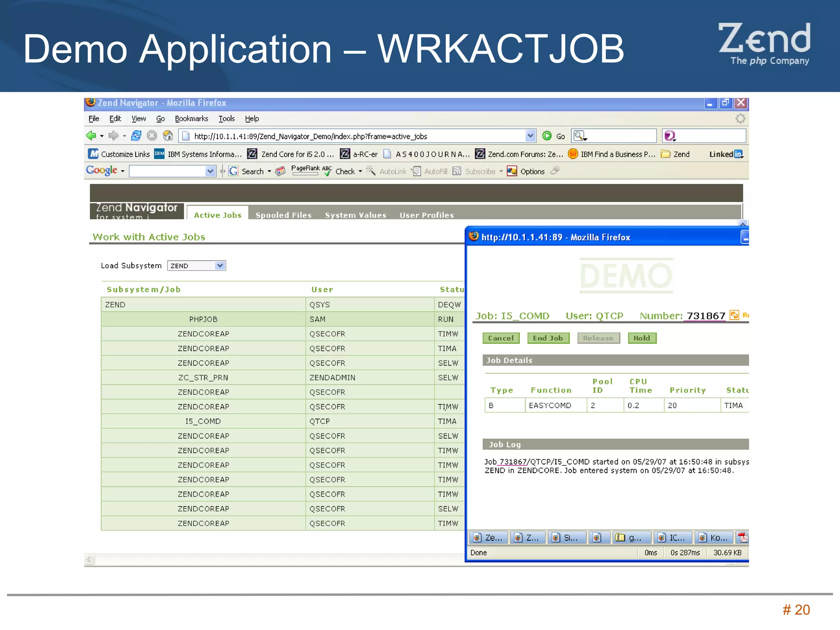Click the icon next to job number 731867
The image size is (840, 630).
pyautogui.click(x=734, y=315)
